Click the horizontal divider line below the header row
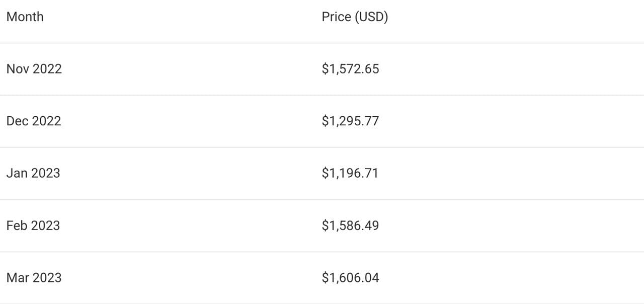 (x=322, y=43)
